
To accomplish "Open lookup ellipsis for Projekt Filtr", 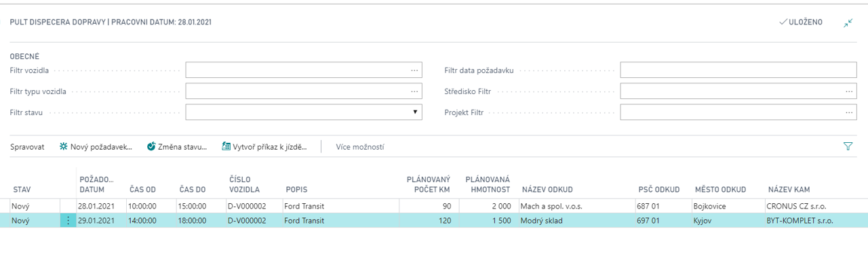I will [x=849, y=112].
